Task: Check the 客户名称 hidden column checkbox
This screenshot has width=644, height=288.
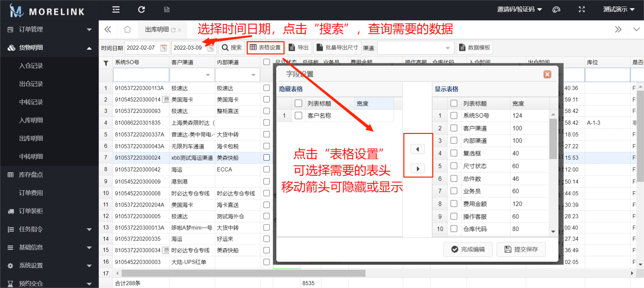Action: 298,115
